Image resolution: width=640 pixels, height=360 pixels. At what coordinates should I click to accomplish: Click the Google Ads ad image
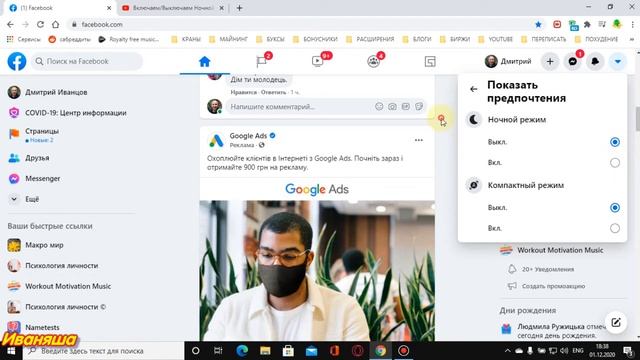point(317,271)
